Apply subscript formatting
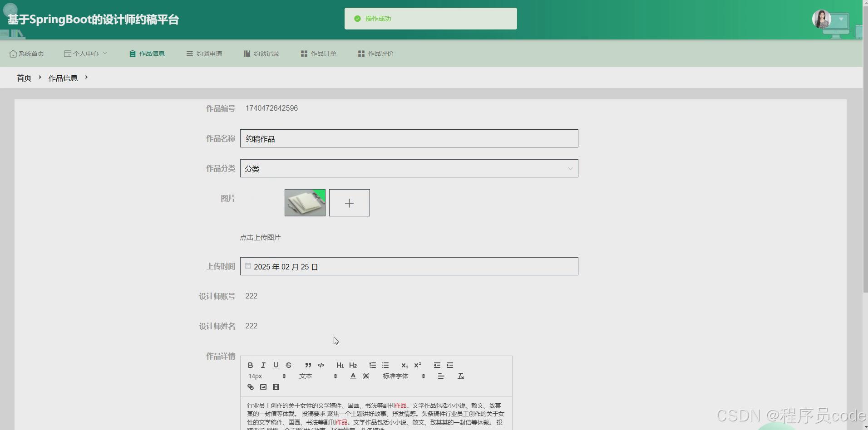 click(x=404, y=366)
